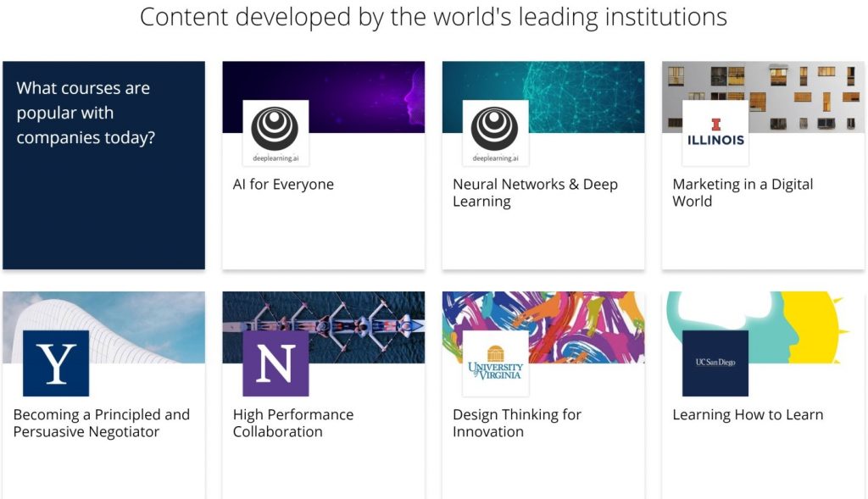Image resolution: width=868 pixels, height=499 pixels.
Task: Click the deeplearning.ai logo on Neural Networks card
Action: [x=495, y=133]
